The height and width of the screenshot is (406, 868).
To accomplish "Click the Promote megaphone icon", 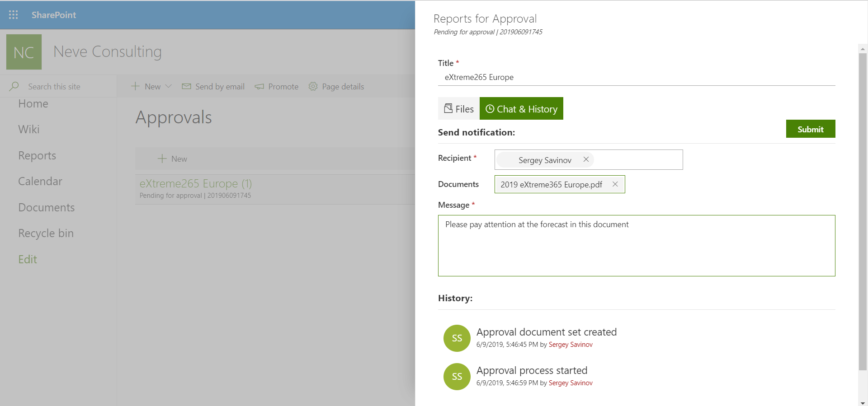I will 259,86.
